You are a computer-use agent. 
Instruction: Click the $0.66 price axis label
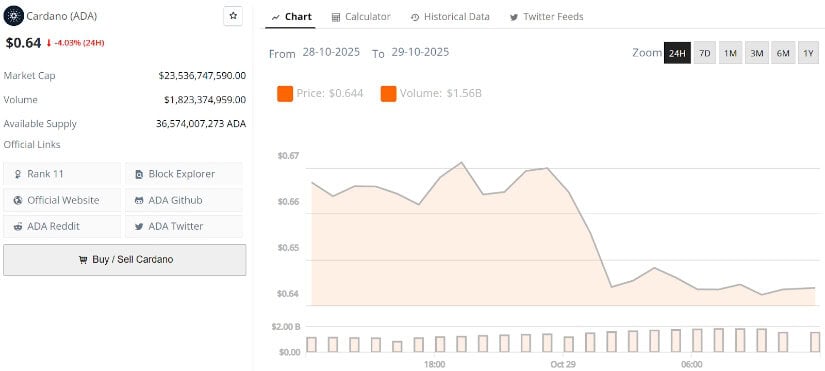click(x=288, y=202)
